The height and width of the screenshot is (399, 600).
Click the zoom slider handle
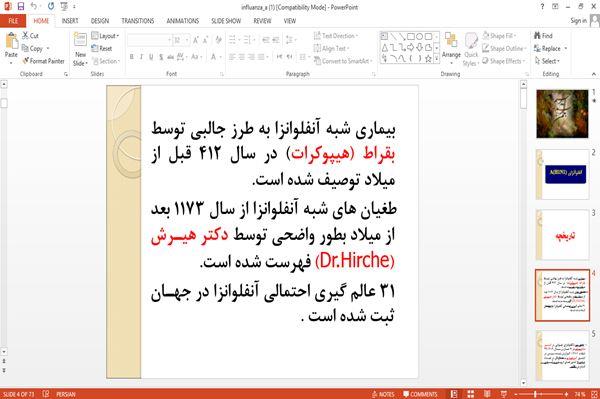click(536, 394)
